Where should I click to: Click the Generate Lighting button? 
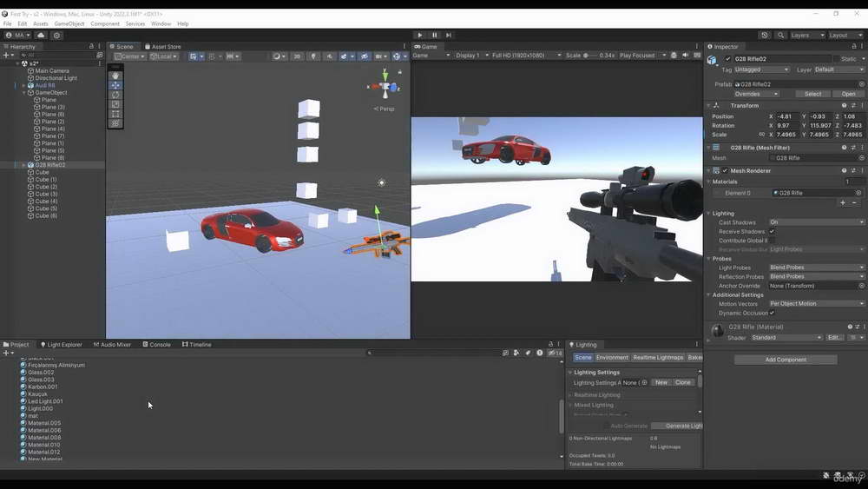click(x=677, y=426)
